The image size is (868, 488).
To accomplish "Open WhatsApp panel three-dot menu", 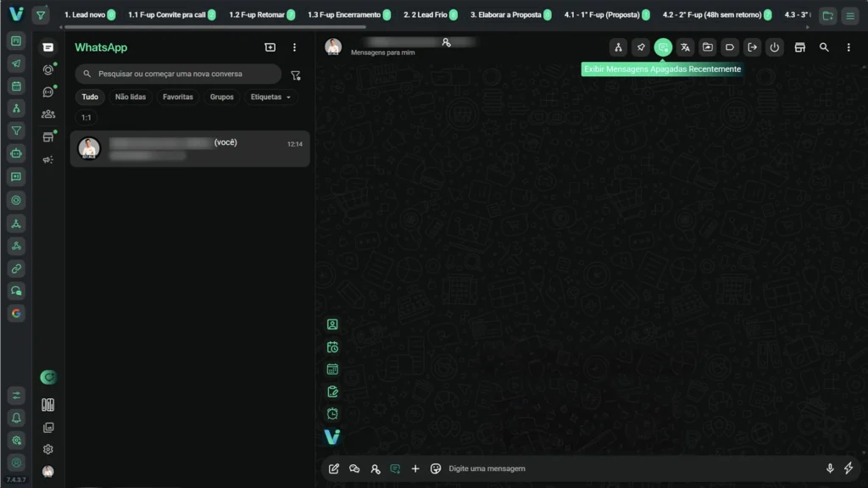I will point(294,47).
